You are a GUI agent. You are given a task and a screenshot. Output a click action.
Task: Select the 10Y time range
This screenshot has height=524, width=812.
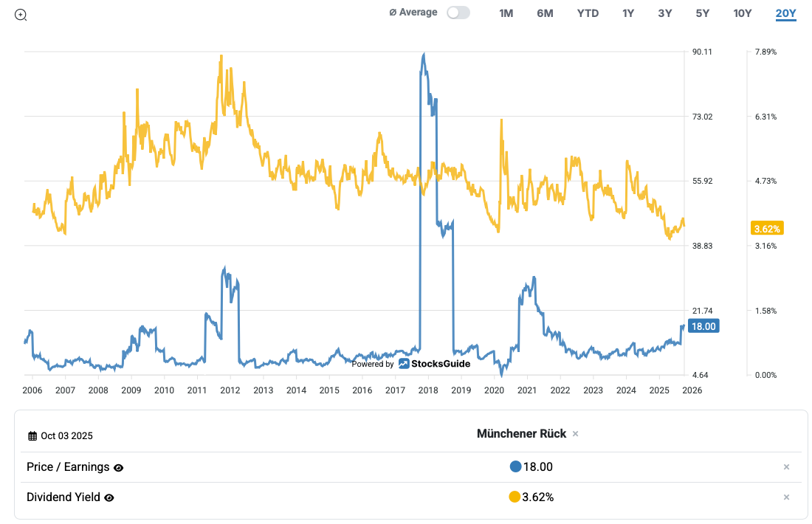(742, 13)
